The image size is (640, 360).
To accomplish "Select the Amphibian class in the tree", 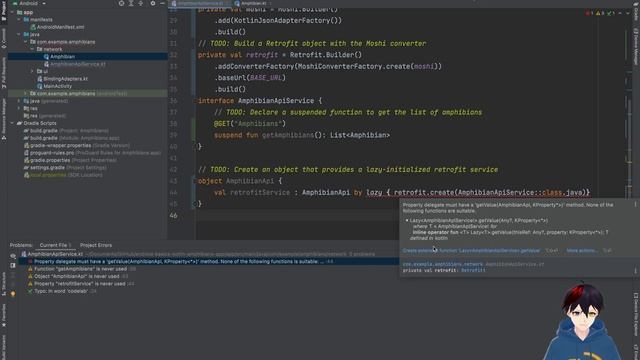I will click(x=62, y=57).
